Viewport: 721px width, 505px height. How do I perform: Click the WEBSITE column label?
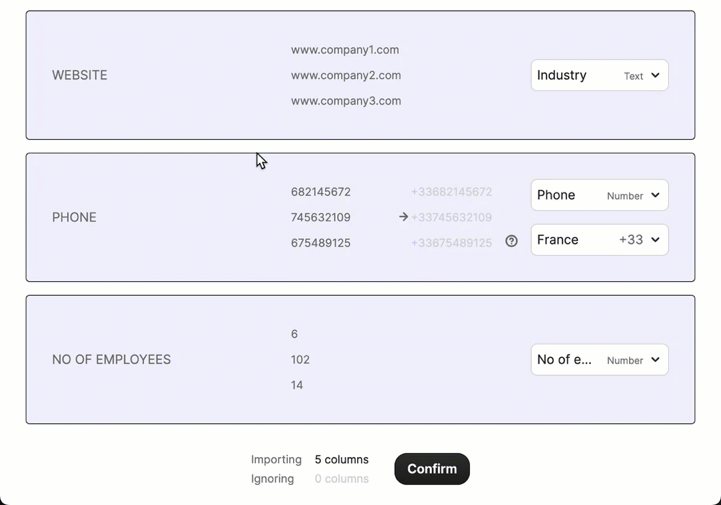click(80, 75)
